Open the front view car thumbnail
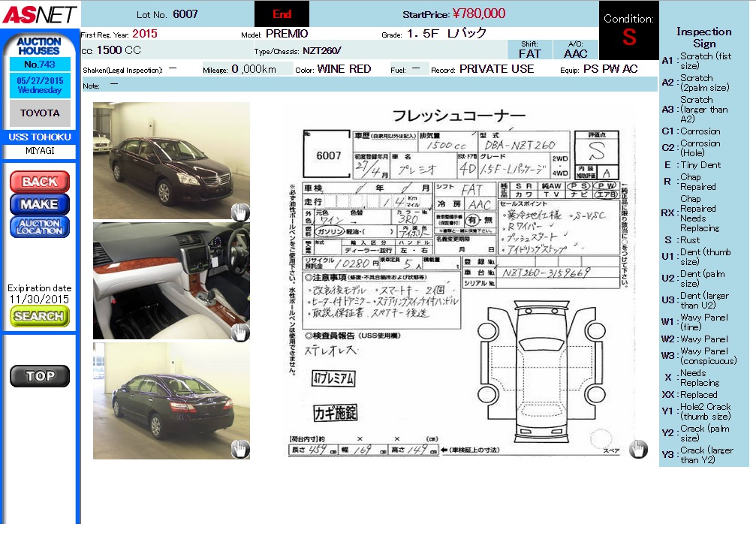 pyautogui.click(x=171, y=160)
